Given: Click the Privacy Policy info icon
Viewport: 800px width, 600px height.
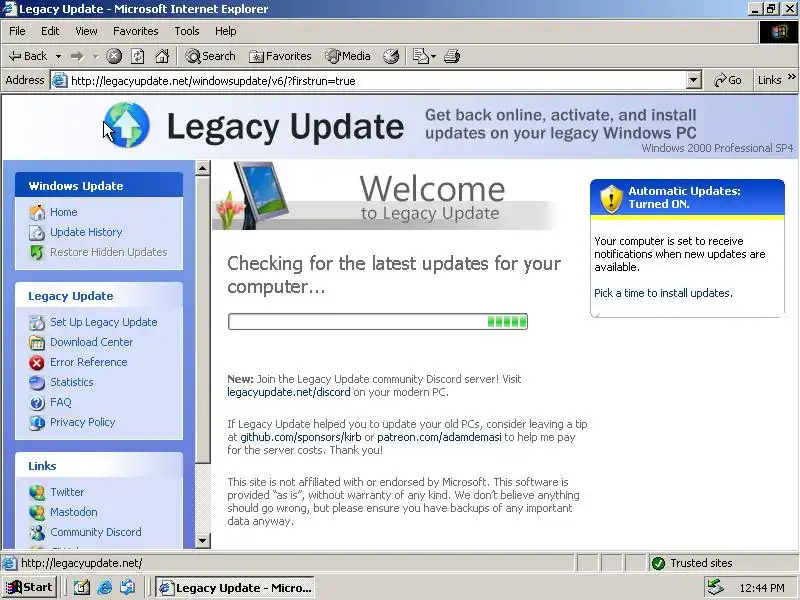Looking at the screenshot, I should click(37, 422).
